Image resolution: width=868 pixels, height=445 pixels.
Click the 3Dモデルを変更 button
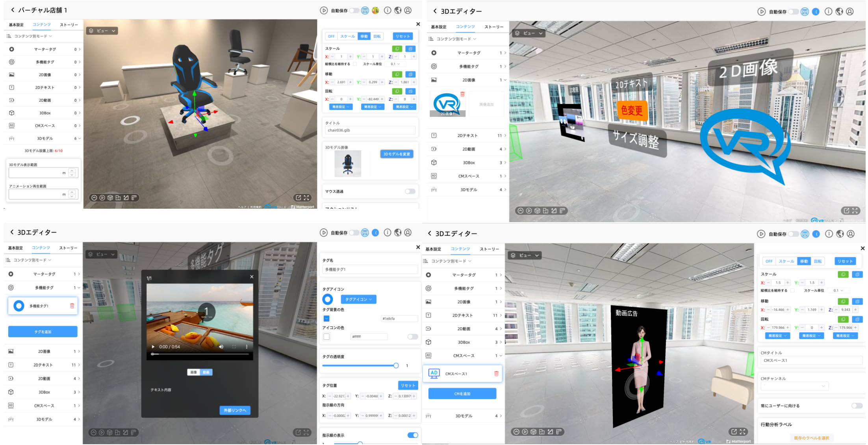tap(397, 154)
